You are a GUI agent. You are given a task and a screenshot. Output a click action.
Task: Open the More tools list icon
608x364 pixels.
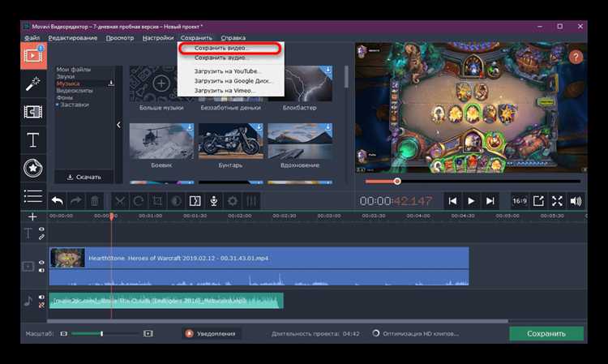pos(33,195)
